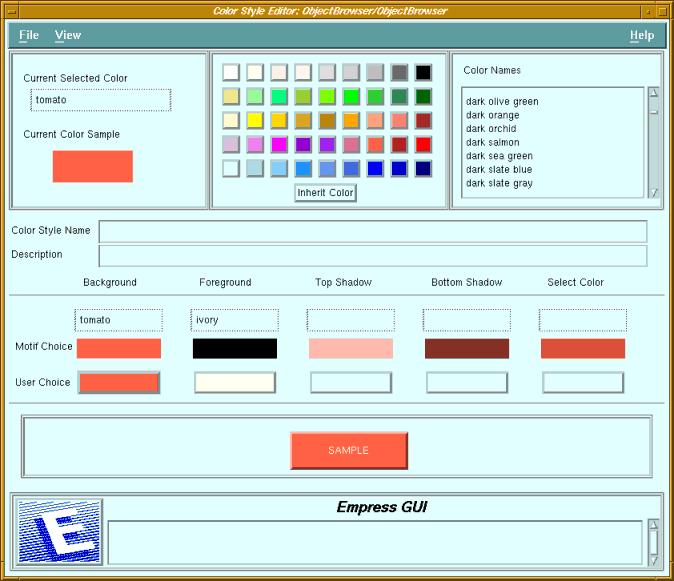
Task: Click the Color Style Name input field
Action: 373,232
